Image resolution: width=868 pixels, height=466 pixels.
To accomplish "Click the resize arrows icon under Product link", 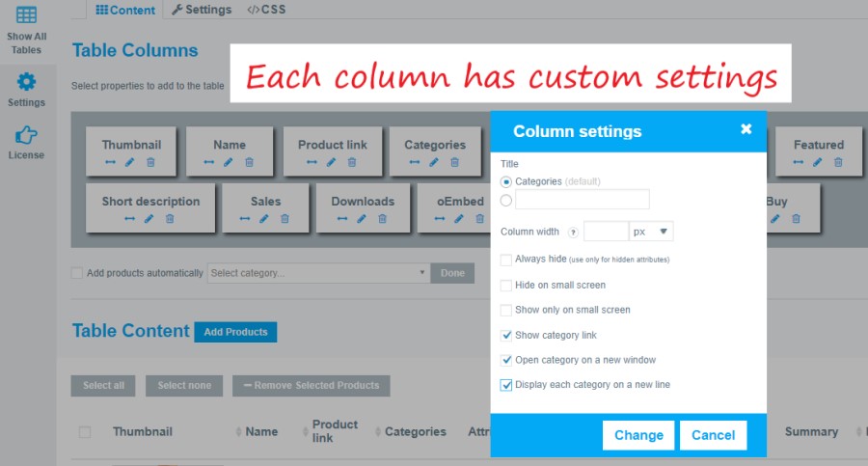I will click(x=312, y=162).
